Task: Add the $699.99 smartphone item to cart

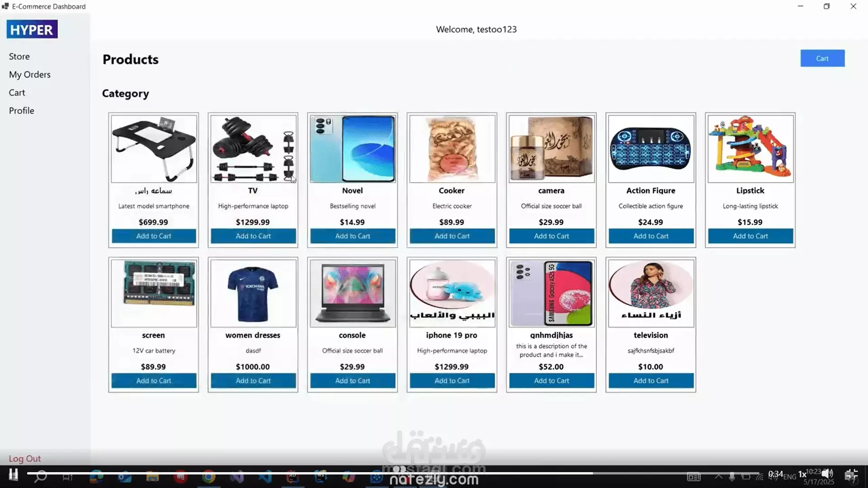Action: [154, 236]
